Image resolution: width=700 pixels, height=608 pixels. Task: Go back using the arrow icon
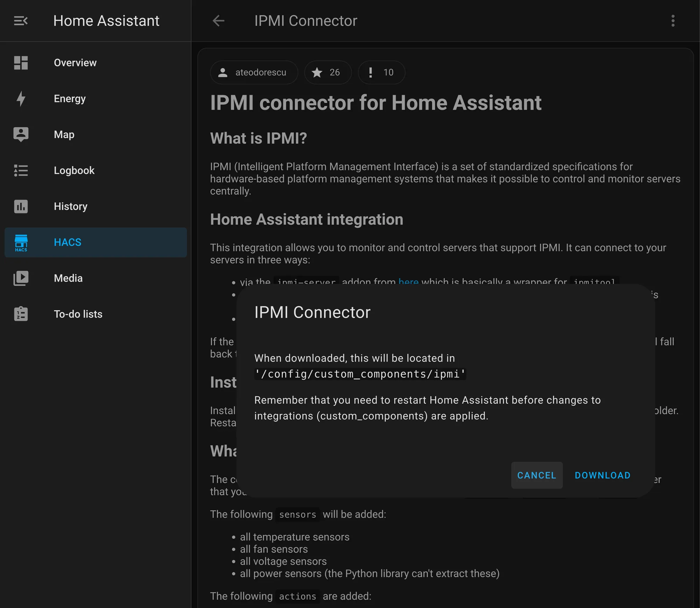218,21
